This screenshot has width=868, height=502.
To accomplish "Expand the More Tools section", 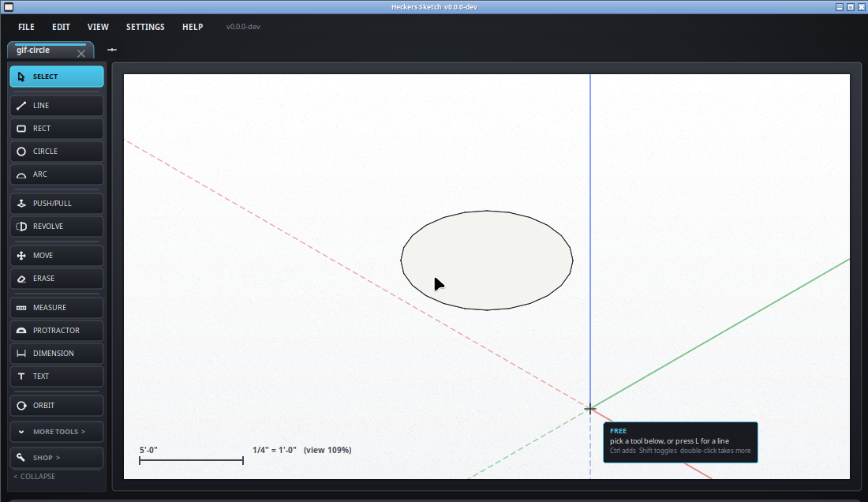I will pos(57,432).
